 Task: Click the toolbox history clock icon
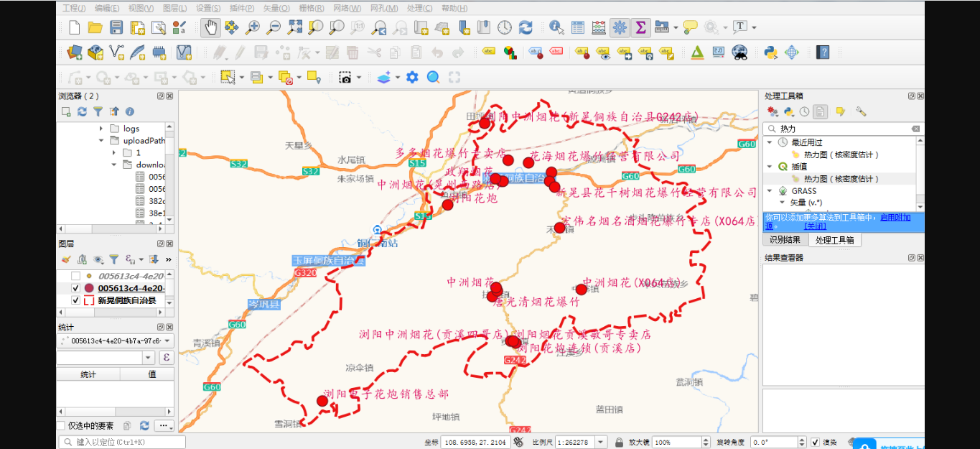point(805,111)
